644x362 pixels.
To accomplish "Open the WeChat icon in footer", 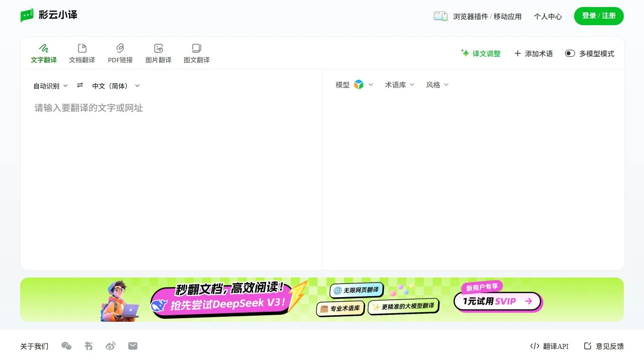I will pos(66,346).
